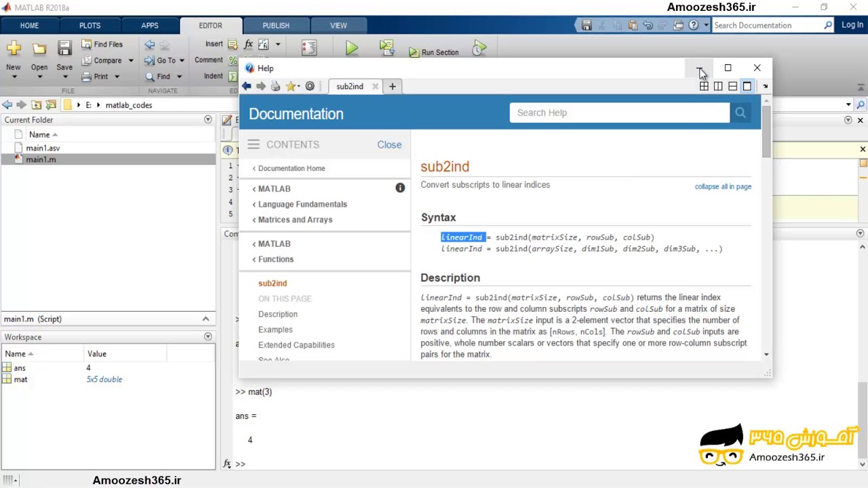Switch to the HOME ribbon tab
Viewport: 868px width, 488px height.
pyautogui.click(x=29, y=25)
